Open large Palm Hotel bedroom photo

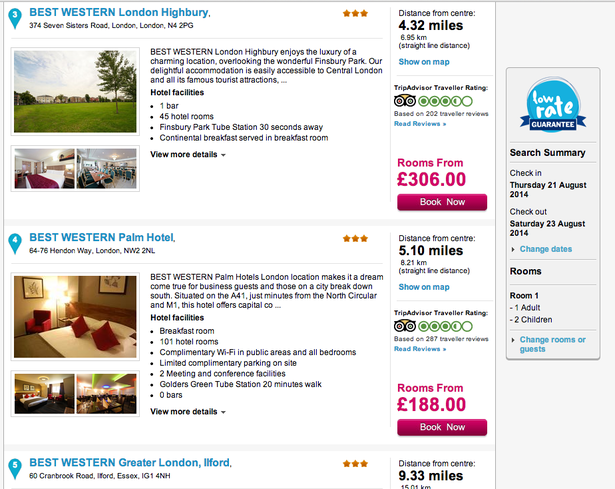point(76,318)
